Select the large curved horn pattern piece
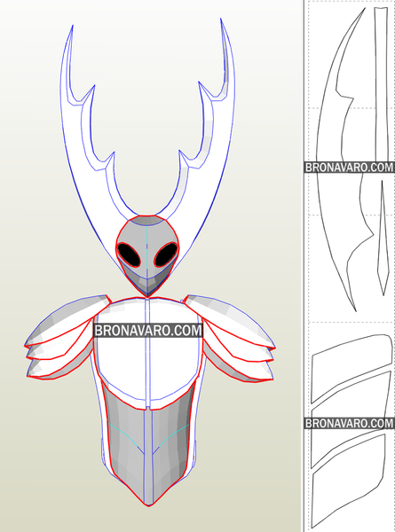This screenshot has width=395, height=532. tap(335, 160)
